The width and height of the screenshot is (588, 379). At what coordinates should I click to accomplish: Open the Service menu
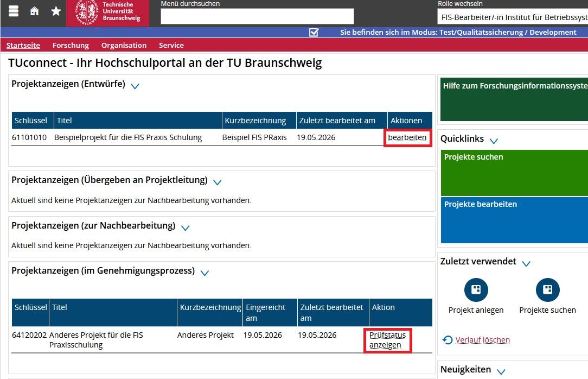pos(171,45)
